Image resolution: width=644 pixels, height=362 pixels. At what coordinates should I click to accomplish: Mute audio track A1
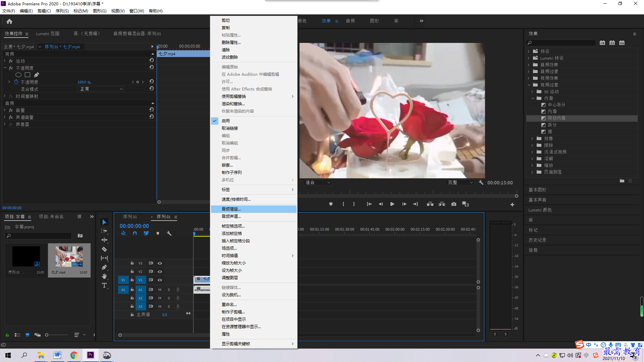pos(160,290)
